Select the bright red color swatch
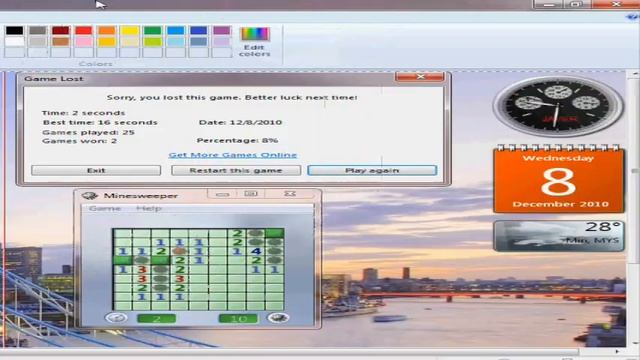The image size is (640, 360). pyautogui.click(x=84, y=31)
